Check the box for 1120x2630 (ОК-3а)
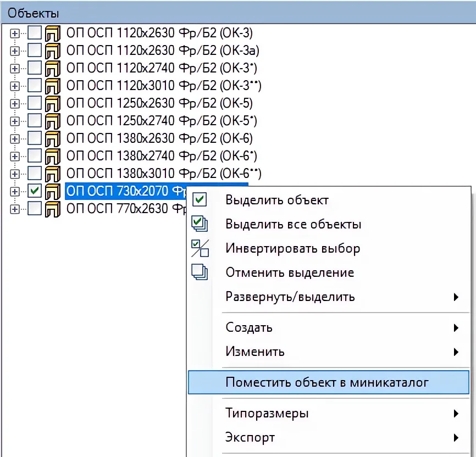Viewport: 476px width, 457px height. [35, 51]
